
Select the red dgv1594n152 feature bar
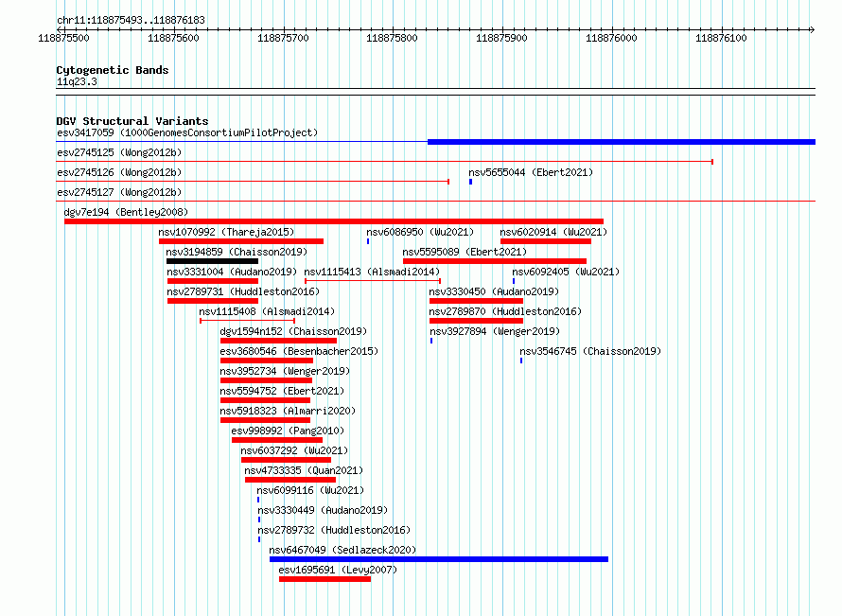coord(279,341)
